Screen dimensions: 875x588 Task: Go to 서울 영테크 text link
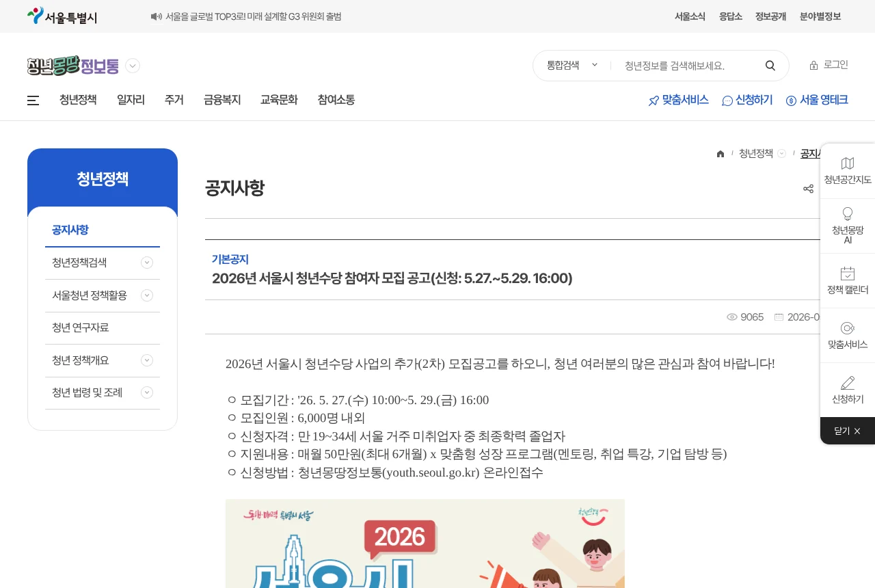point(824,100)
